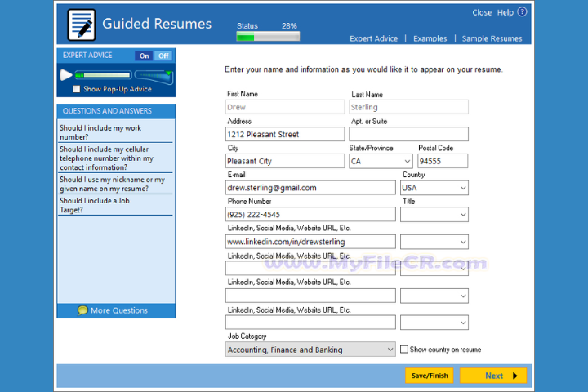The image size is (588, 392).
Task: Turn Expert Advice Off
Action: [x=163, y=56]
